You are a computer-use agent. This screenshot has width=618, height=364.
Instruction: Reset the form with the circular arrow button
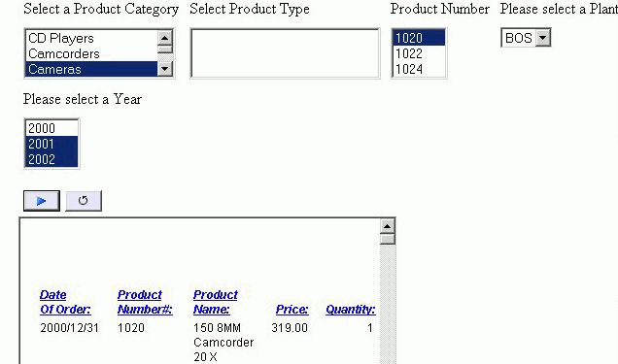pyautogui.click(x=84, y=201)
